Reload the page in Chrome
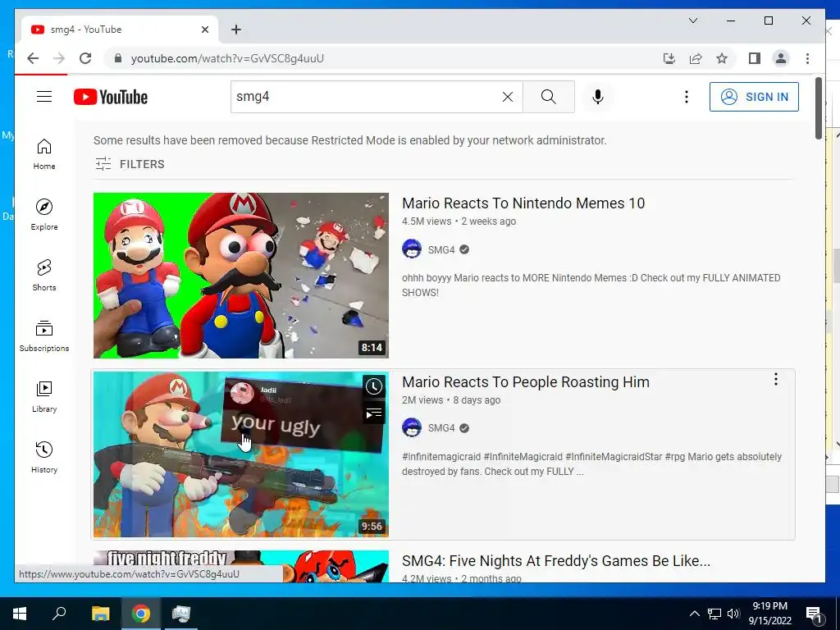This screenshot has height=630, width=840. (x=85, y=58)
